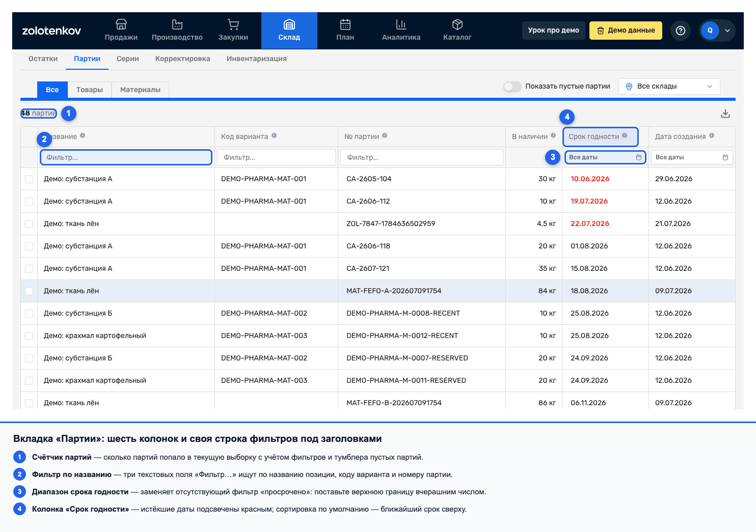Open the Аналитика chart icon

pyautogui.click(x=401, y=24)
